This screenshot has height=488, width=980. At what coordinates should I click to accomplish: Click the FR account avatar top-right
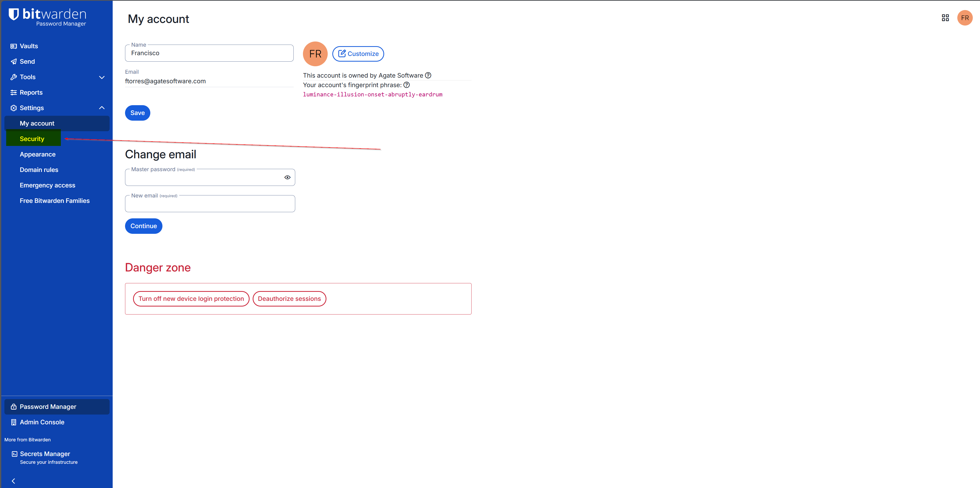pos(965,18)
